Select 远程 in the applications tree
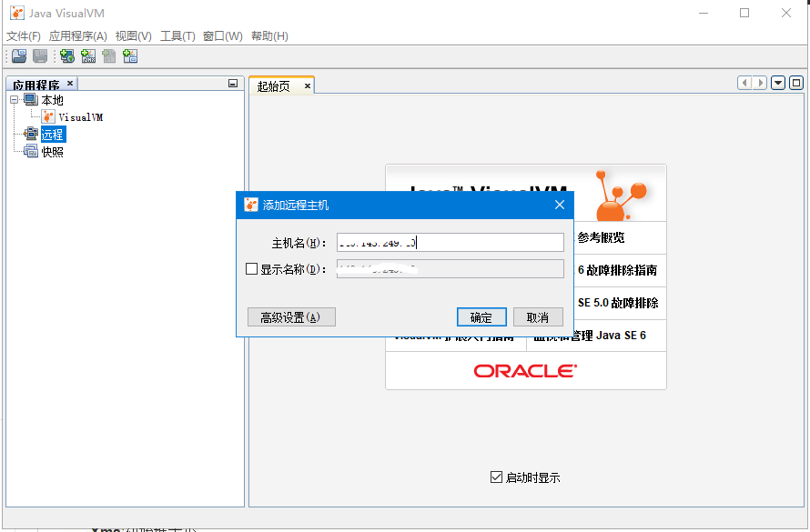This screenshot has width=810, height=532. pyautogui.click(x=53, y=135)
